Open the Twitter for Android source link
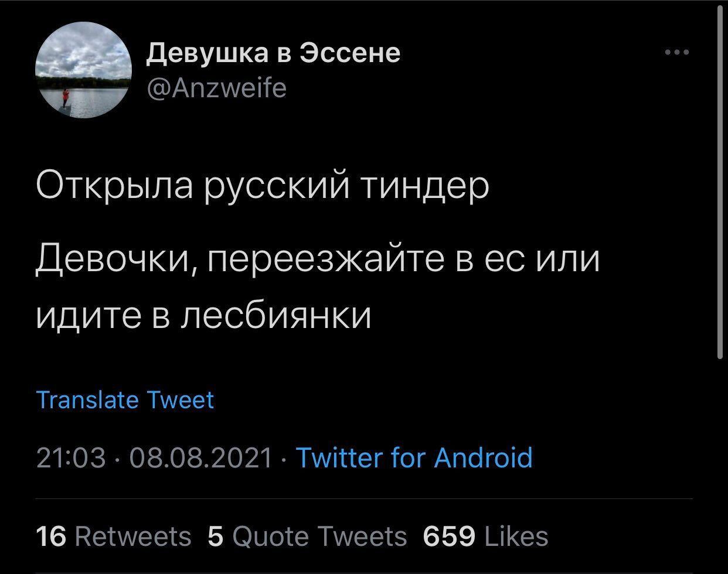 (414, 457)
